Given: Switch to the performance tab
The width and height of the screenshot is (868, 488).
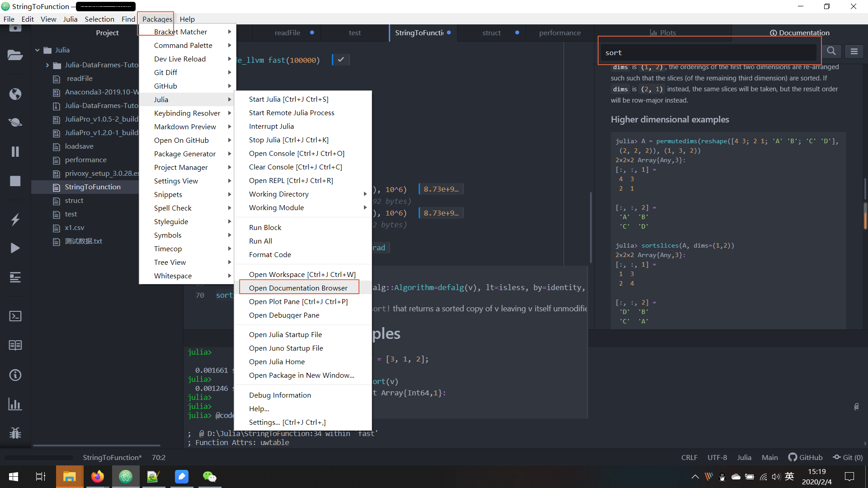Looking at the screenshot, I should coord(560,33).
